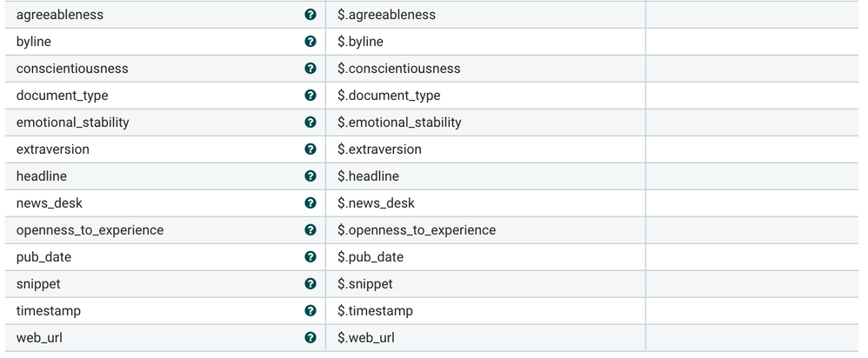Show help for openness_to_experience field
Viewport: 868px width, 358px height.
pyautogui.click(x=310, y=230)
